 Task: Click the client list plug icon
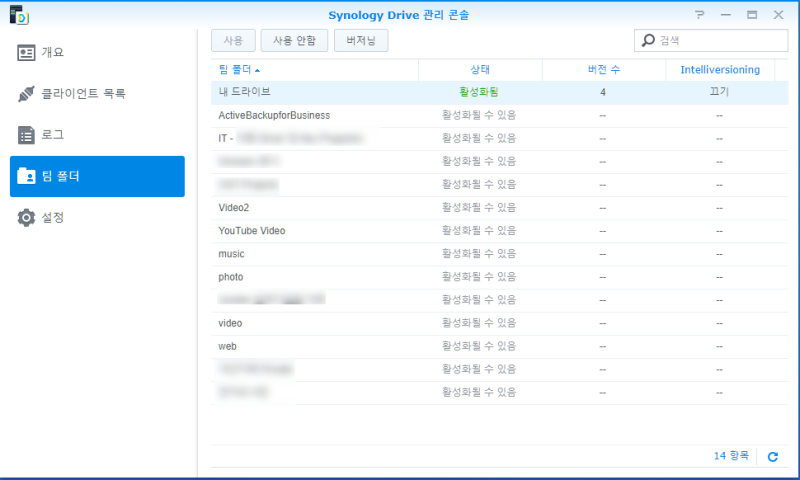26,94
